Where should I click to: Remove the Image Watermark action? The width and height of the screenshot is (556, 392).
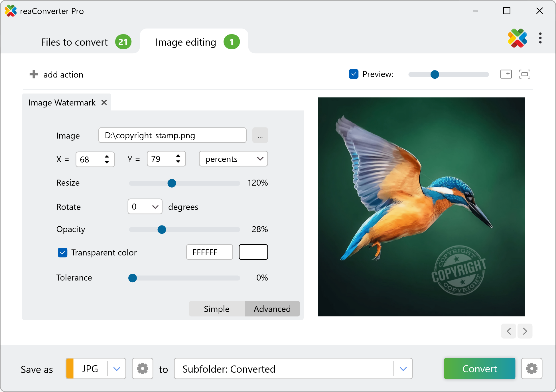(104, 102)
